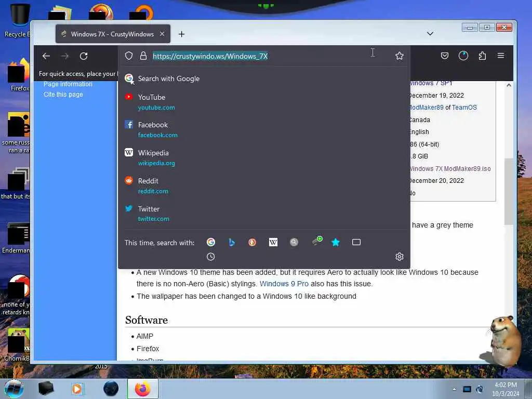Choose the Search with Google suggestion
Viewport: 532px width, 399px height.
[264, 79]
